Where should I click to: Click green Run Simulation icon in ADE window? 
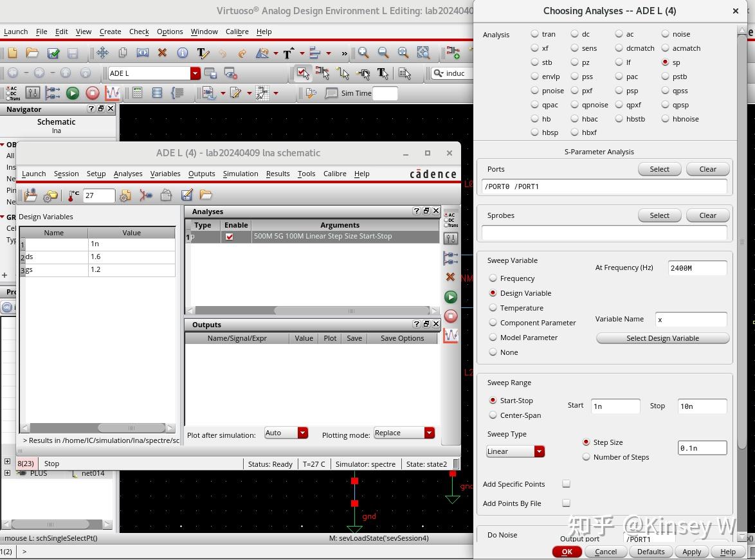coord(451,297)
